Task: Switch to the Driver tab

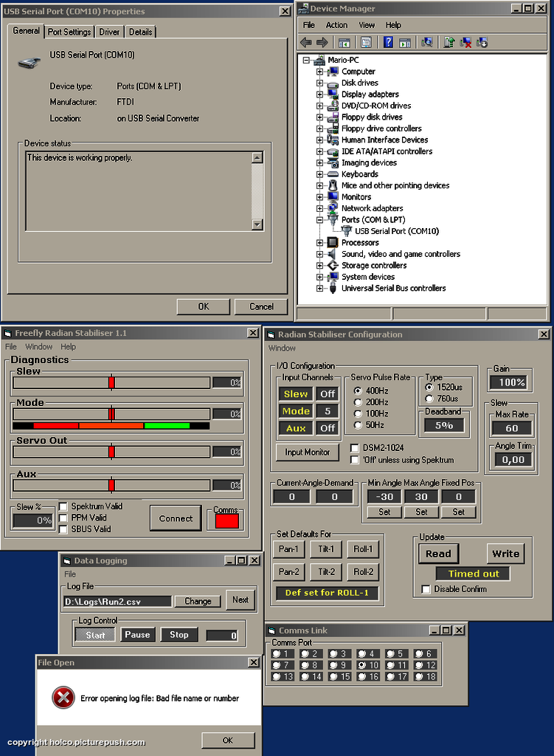Action: (x=109, y=32)
